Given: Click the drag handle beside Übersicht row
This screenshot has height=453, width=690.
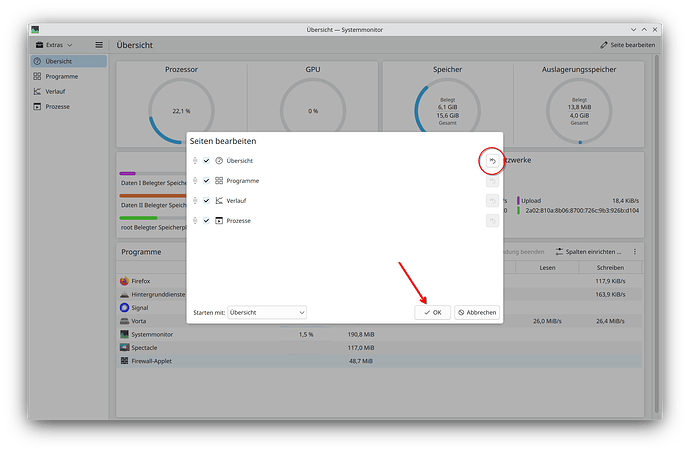Looking at the screenshot, I should click(195, 161).
